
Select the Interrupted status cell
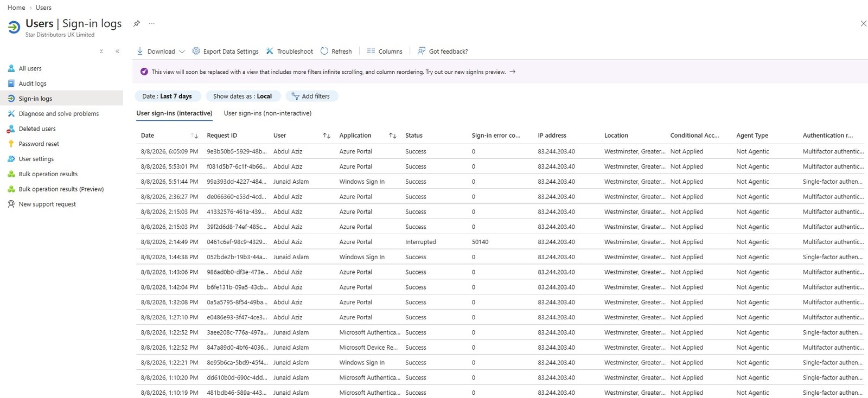(420, 242)
